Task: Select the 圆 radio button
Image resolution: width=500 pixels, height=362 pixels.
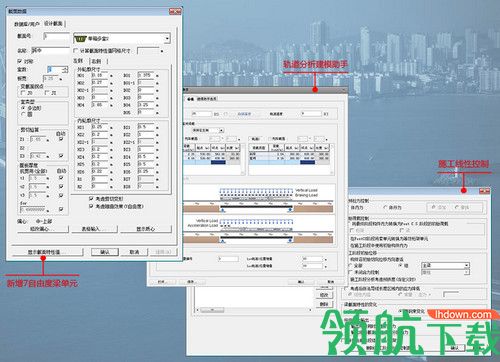Action: pos(23,114)
